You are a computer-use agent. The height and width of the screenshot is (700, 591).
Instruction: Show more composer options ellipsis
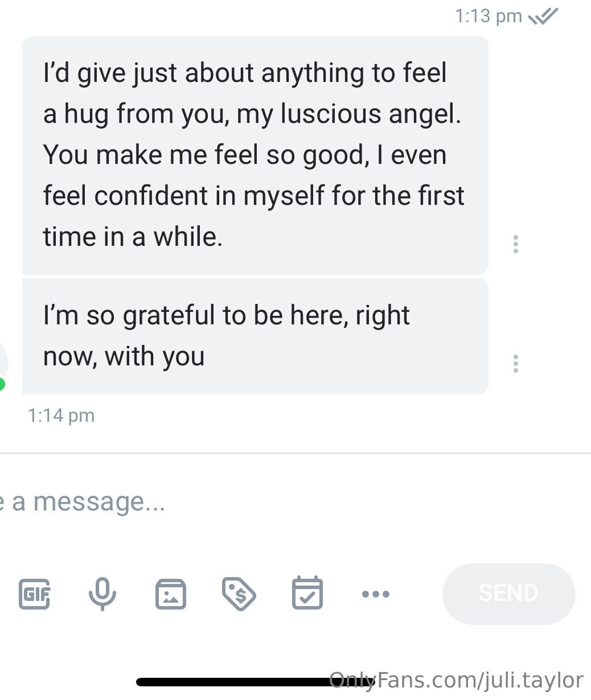(x=376, y=594)
